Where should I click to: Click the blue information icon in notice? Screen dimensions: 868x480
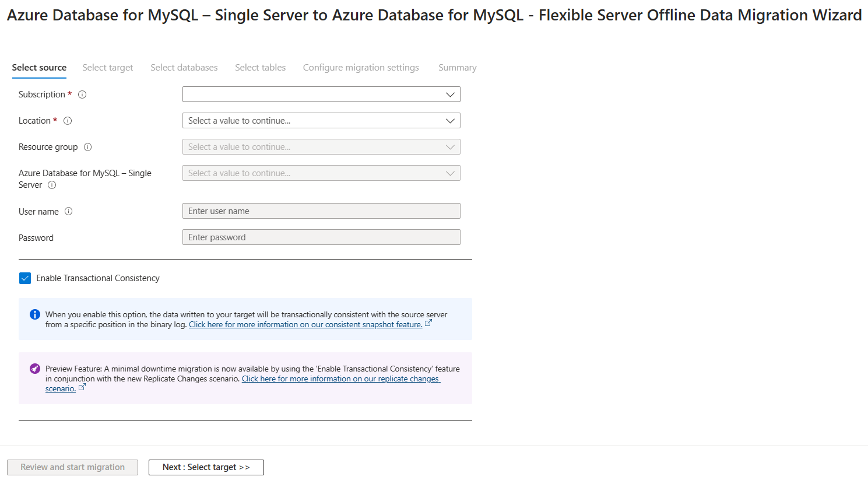click(35, 314)
